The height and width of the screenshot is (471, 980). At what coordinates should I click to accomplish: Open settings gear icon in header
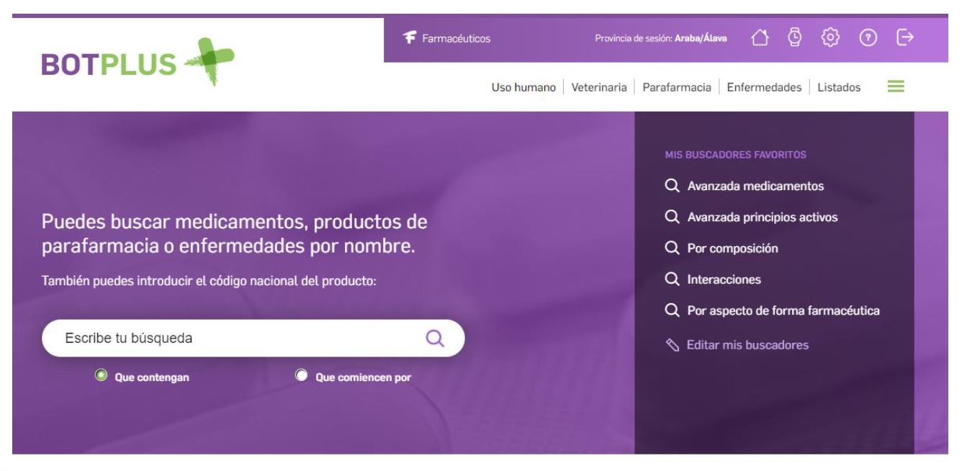[831, 37]
